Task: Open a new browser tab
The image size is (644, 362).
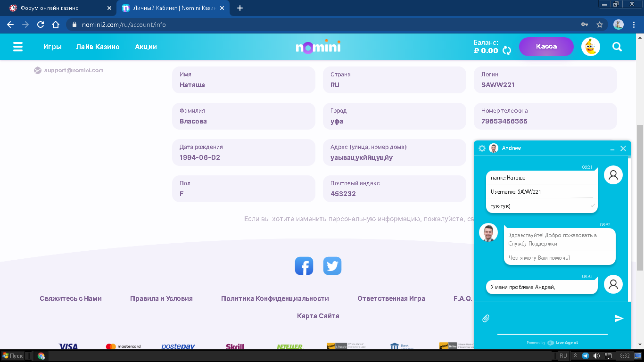Action: pyautogui.click(x=240, y=8)
